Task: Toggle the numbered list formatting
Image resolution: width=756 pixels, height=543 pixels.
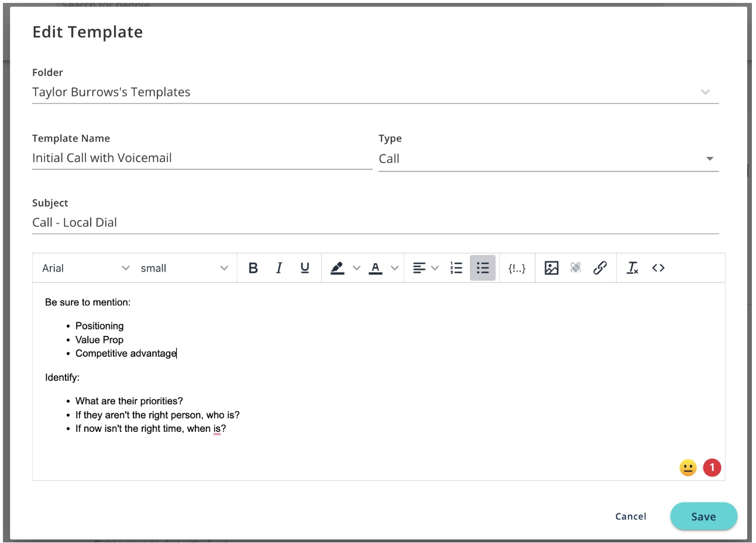Action: click(x=456, y=267)
